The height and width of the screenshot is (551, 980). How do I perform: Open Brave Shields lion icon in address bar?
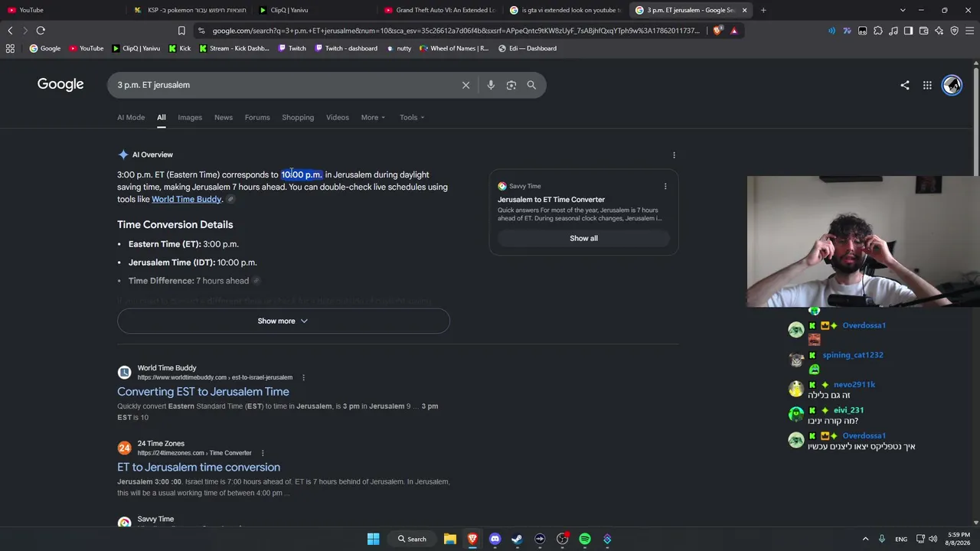point(717,31)
